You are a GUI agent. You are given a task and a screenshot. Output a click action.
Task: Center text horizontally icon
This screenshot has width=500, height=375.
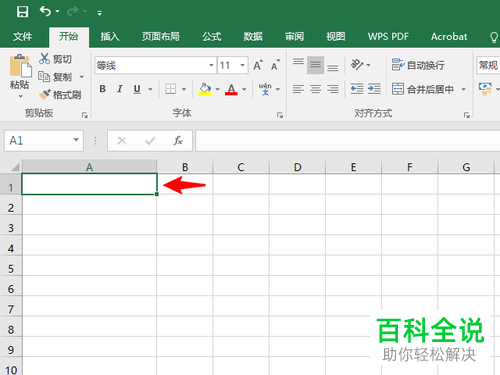pos(315,89)
